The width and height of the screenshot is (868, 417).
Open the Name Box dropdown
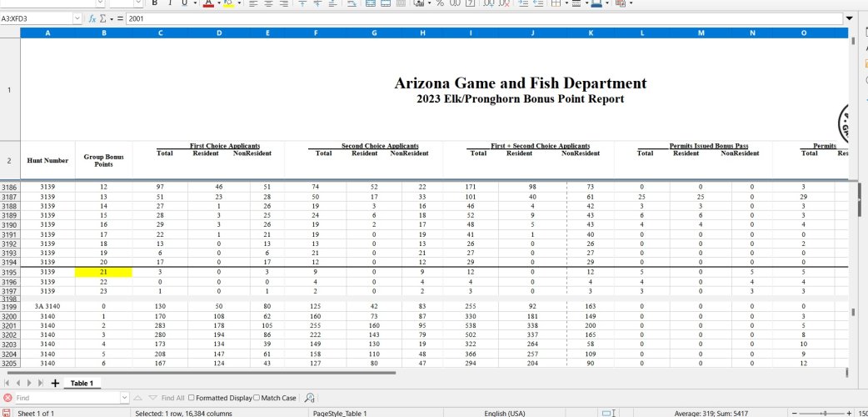(x=77, y=19)
